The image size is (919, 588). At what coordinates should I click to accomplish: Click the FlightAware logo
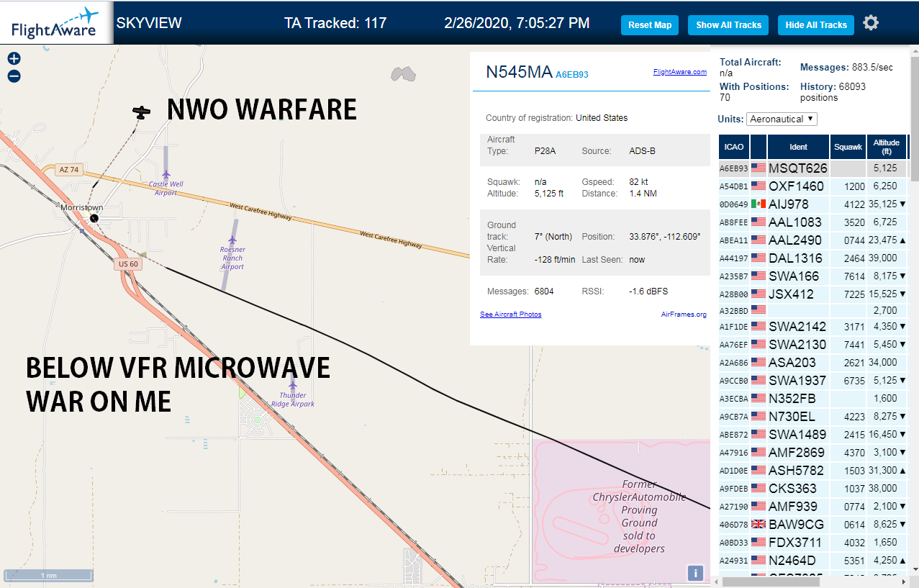coord(56,23)
